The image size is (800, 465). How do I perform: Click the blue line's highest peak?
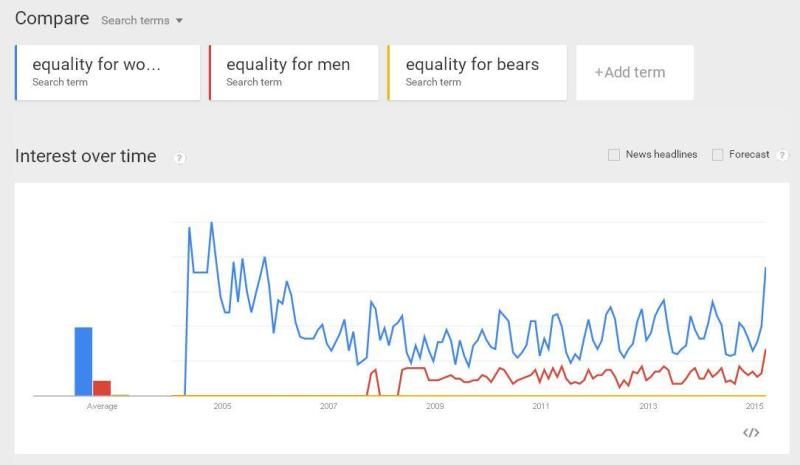tap(211, 223)
